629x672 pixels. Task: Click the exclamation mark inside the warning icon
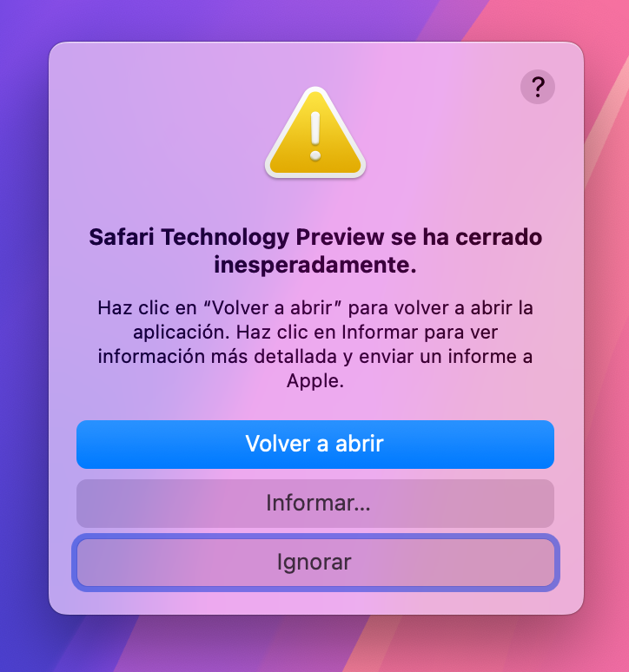click(315, 136)
